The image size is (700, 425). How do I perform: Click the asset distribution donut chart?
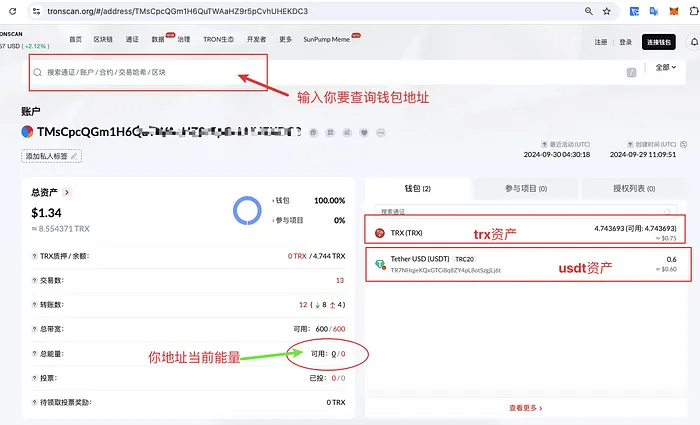click(247, 210)
